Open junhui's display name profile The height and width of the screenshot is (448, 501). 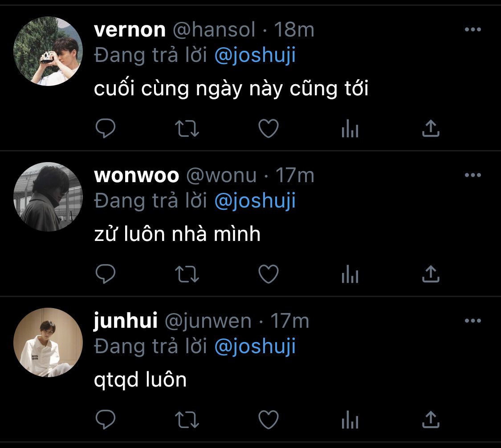tap(126, 321)
